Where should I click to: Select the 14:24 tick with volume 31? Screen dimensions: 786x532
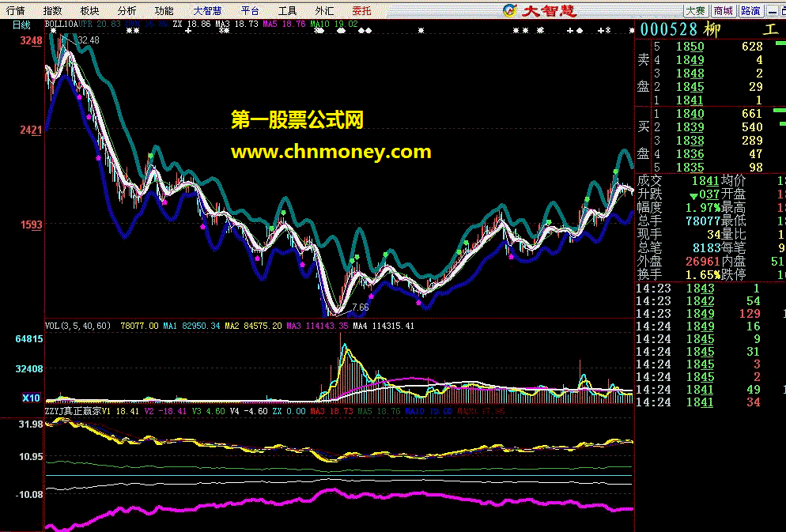tap(700, 352)
